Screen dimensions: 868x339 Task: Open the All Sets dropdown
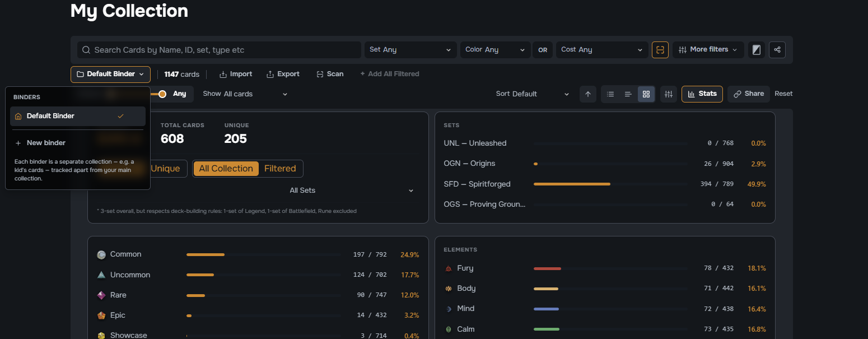[352, 191]
